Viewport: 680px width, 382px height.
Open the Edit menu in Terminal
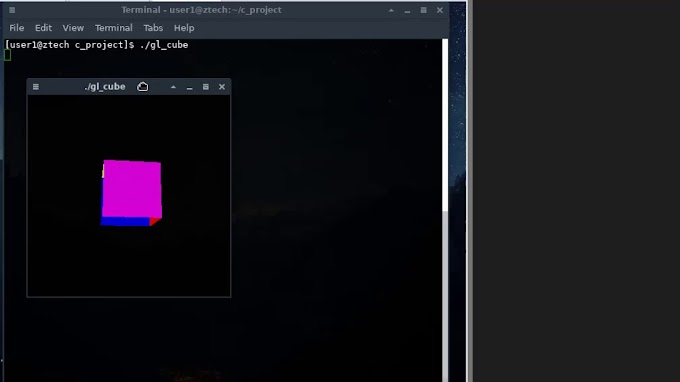[x=43, y=28]
